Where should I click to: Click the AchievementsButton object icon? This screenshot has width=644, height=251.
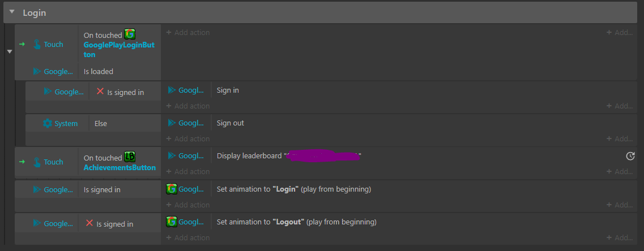(130, 157)
